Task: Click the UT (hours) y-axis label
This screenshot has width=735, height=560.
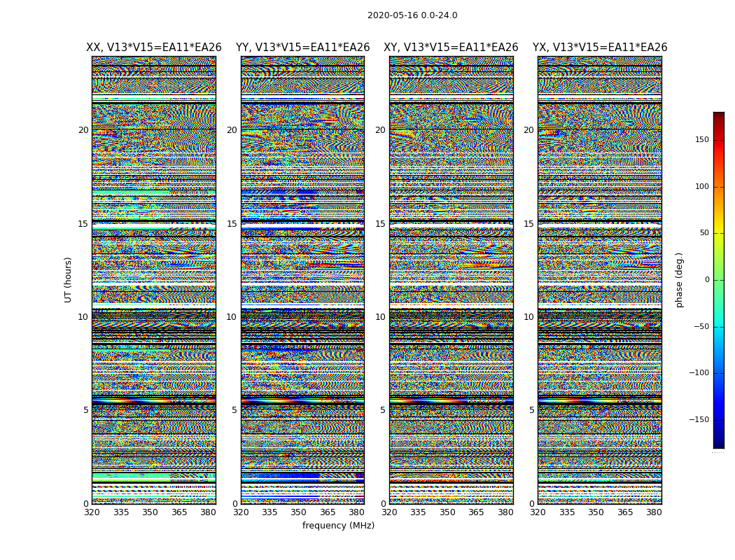Action: pyautogui.click(x=68, y=280)
